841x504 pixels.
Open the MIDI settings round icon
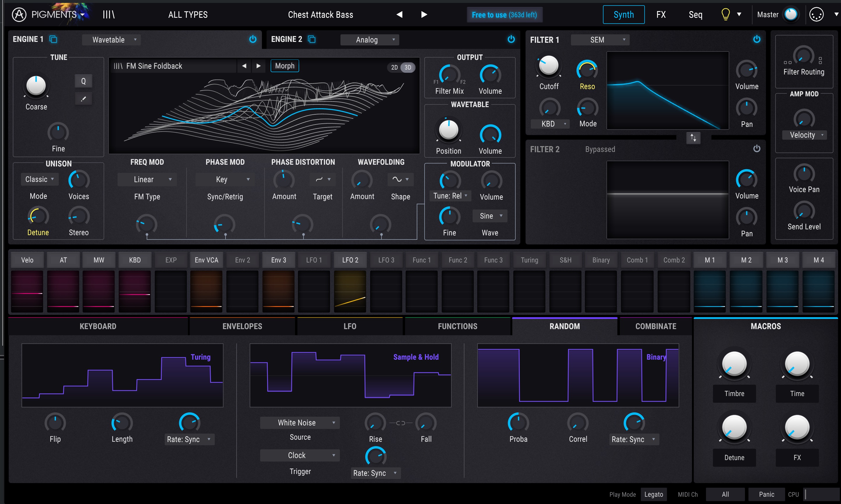pos(816,15)
